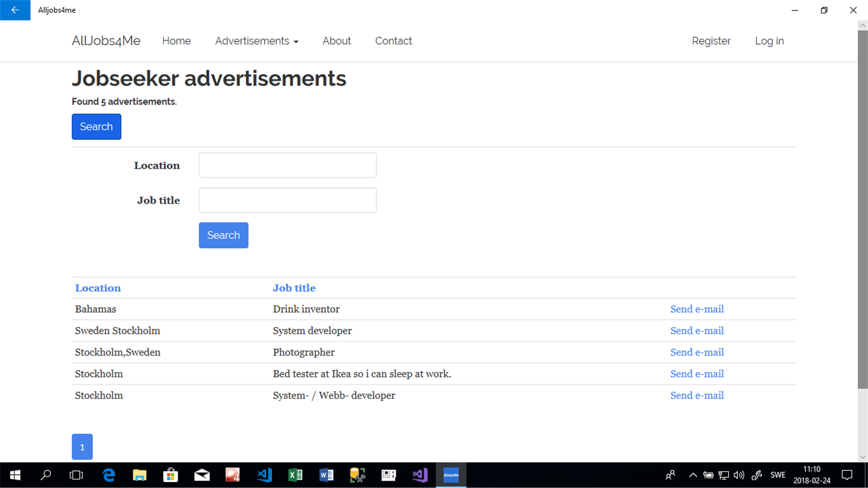The image size is (868, 488).
Task: Go back using the title bar arrow
Action: point(15,10)
